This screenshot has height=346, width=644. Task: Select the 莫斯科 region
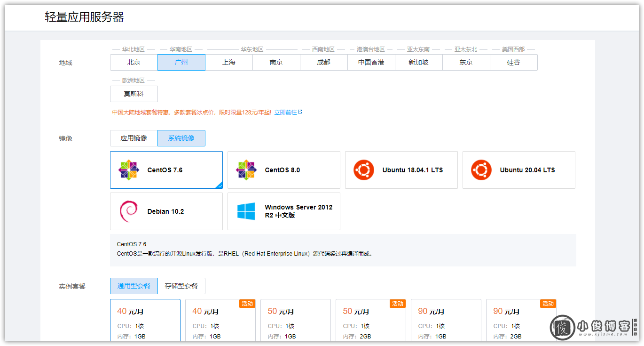[134, 94]
